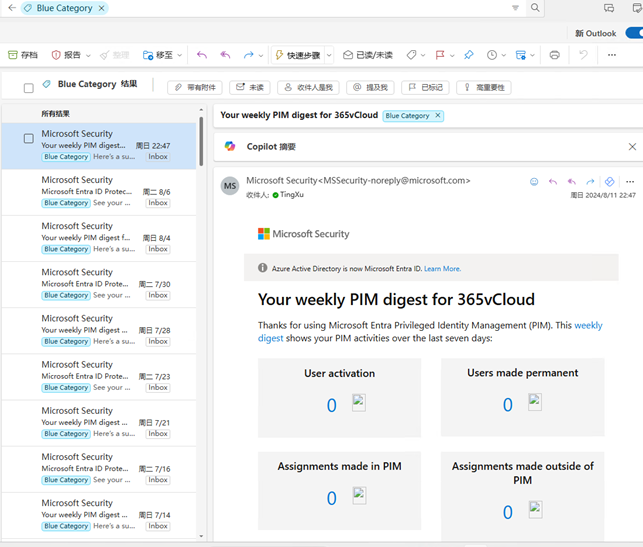Click the Archive (存档) button

(x=23, y=55)
